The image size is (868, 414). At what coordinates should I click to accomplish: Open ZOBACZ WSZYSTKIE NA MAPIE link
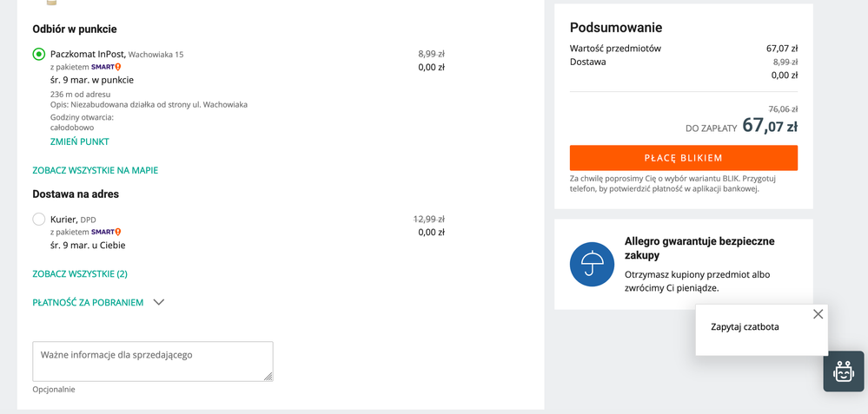[96, 170]
